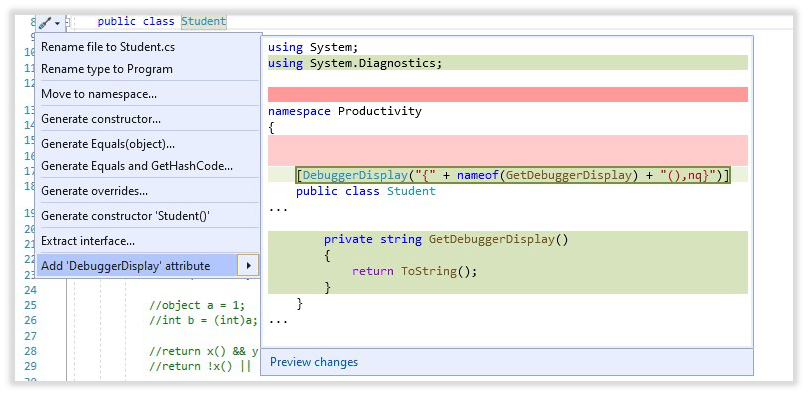Click the '//object a = 1;' comment line
Image resolution: width=809 pixels, height=396 pixels.
click(x=197, y=305)
